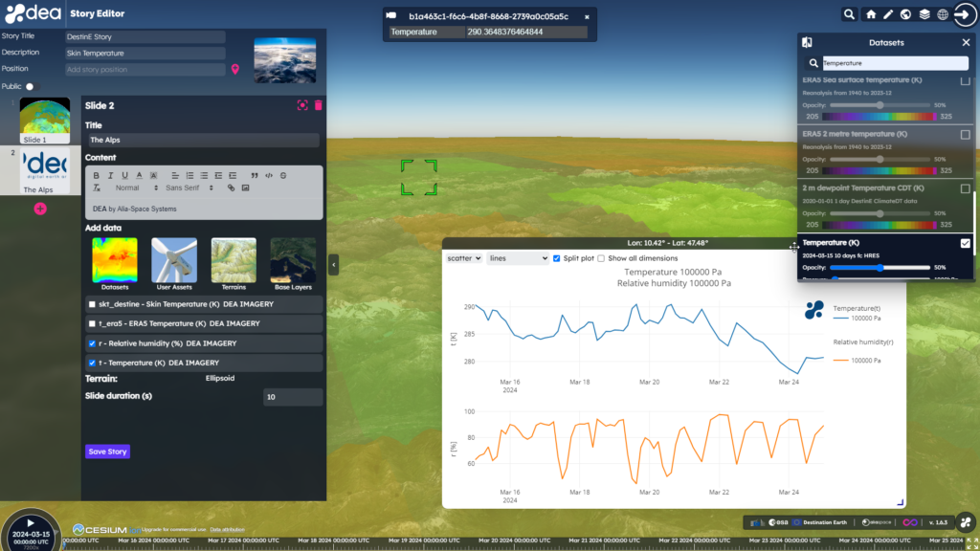The height and width of the screenshot is (551, 980).
Task: Click the bold formatting icon in Content editor
Action: click(x=97, y=175)
